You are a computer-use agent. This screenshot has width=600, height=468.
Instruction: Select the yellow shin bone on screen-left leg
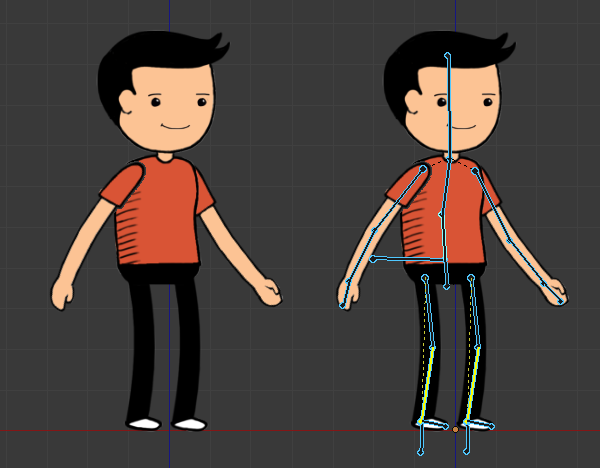click(x=428, y=382)
